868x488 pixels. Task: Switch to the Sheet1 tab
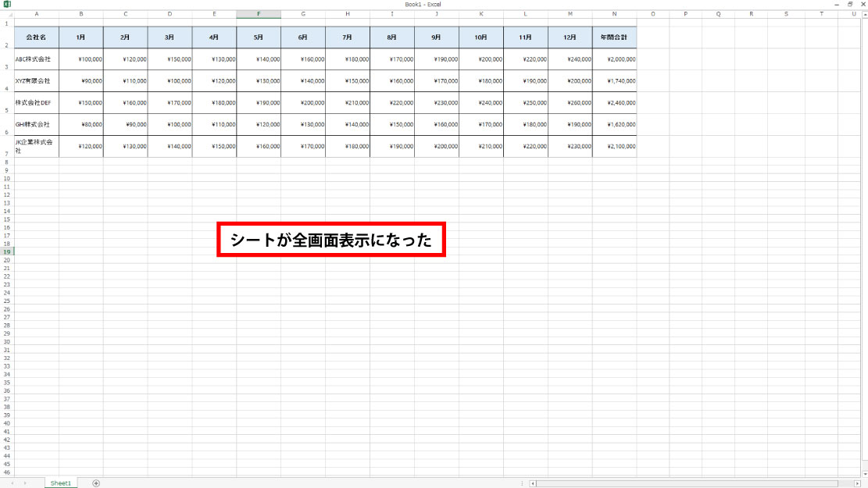[x=60, y=483]
